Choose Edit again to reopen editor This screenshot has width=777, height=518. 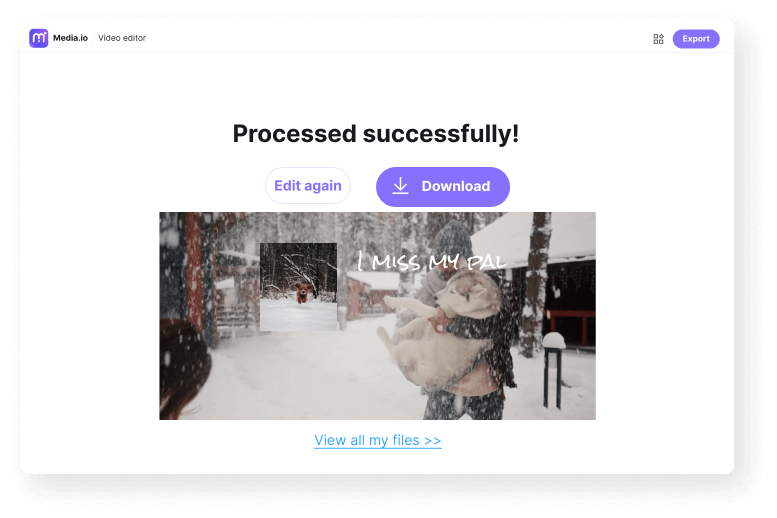[308, 186]
